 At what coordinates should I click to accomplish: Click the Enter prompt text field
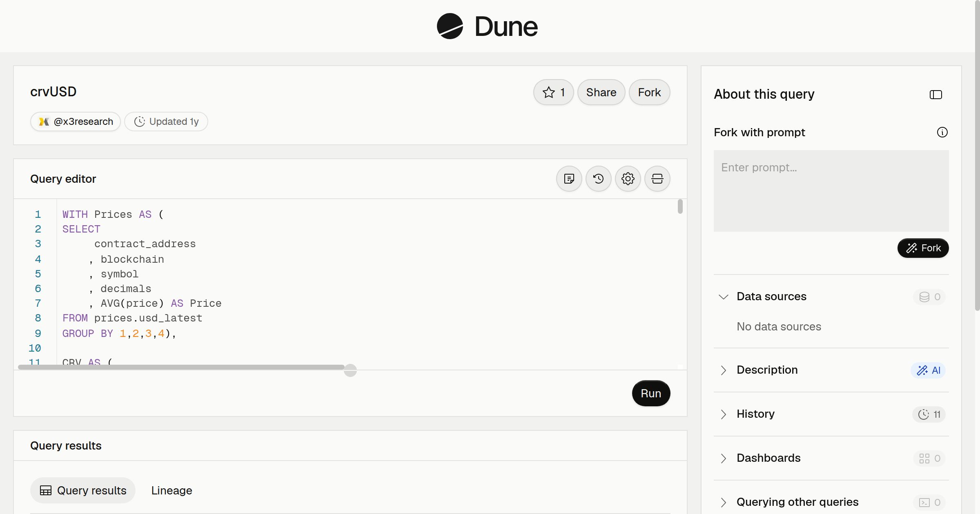click(831, 191)
